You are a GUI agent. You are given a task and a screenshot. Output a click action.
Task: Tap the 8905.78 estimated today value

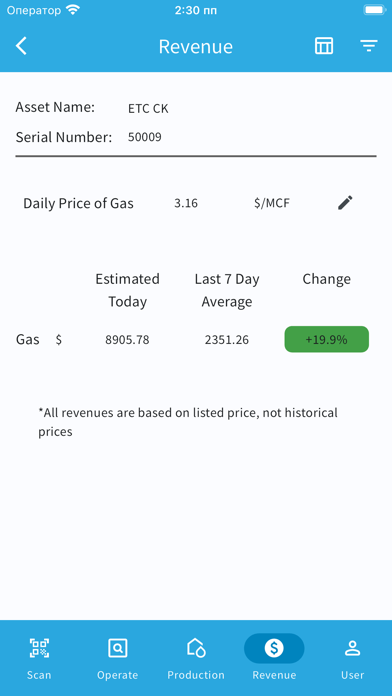pos(127,340)
